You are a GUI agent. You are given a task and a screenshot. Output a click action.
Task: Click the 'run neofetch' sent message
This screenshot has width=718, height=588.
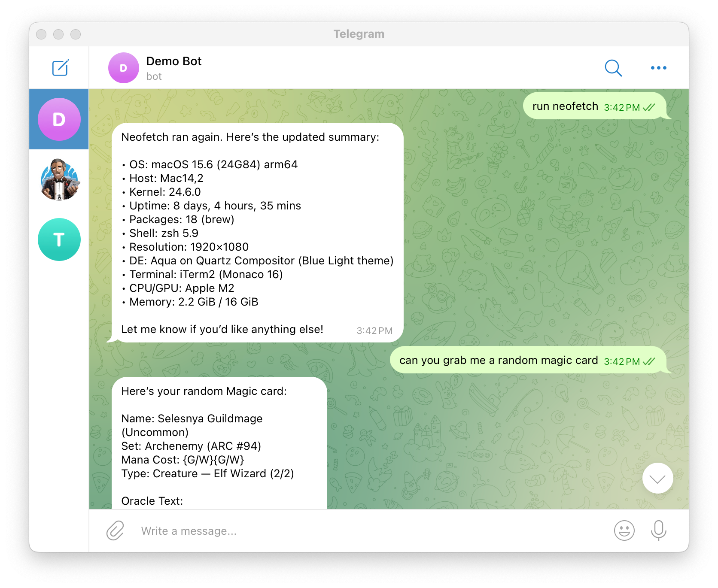pyautogui.click(x=594, y=106)
